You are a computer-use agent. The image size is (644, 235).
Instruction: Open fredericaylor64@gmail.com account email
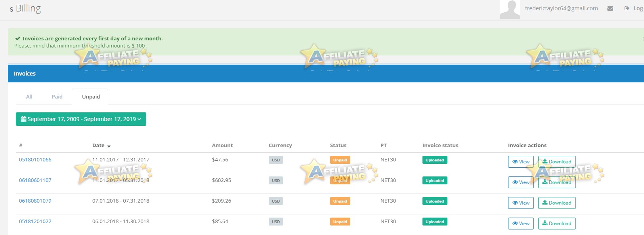coord(561,8)
